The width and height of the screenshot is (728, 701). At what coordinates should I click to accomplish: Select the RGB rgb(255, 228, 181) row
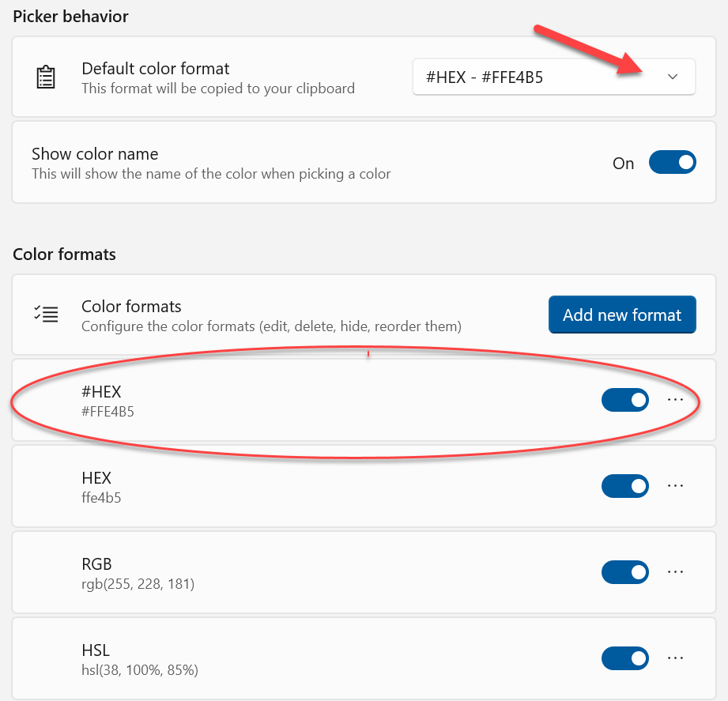[x=316, y=573]
